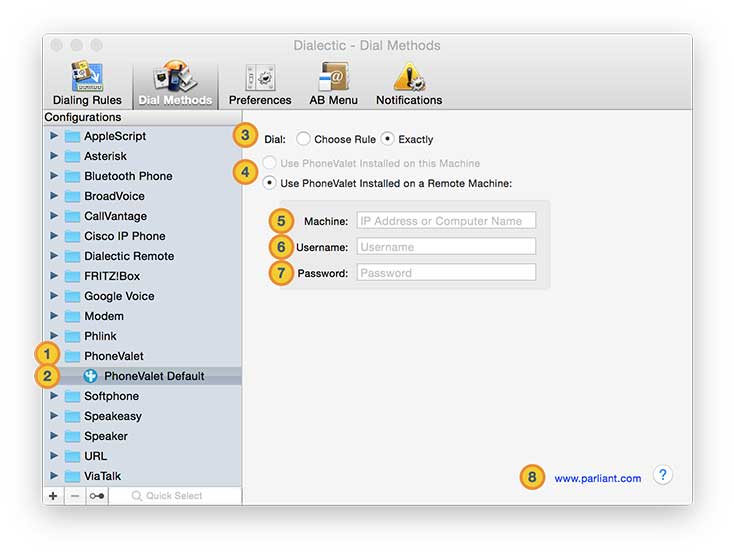The height and width of the screenshot is (555, 734).
Task: Switch to the Dialing Rules tab label
Action: [x=87, y=100]
